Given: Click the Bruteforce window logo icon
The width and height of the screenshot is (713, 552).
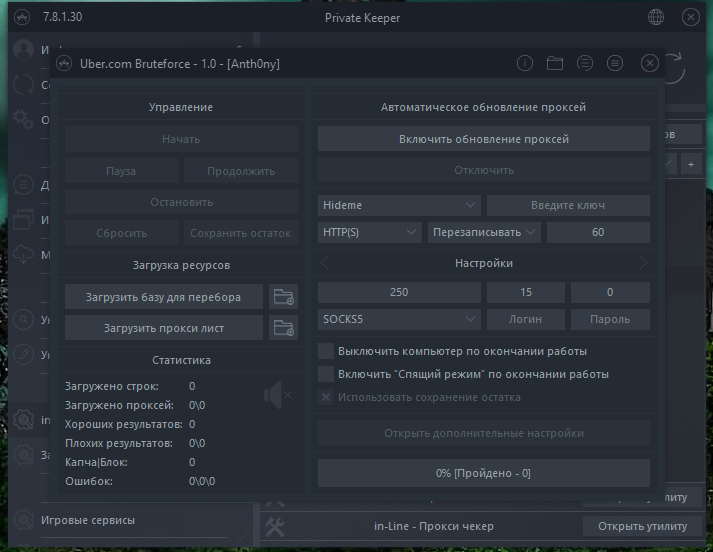Looking at the screenshot, I should 64,63.
